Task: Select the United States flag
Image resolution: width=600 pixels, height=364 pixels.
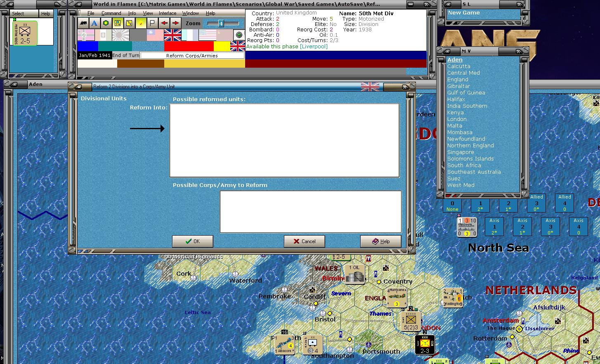Action: (x=207, y=35)
